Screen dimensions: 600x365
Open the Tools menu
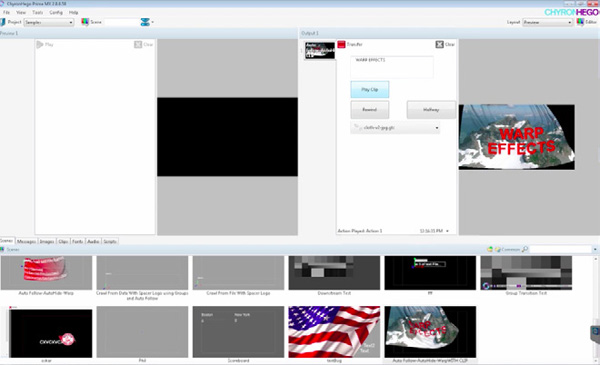38,13
